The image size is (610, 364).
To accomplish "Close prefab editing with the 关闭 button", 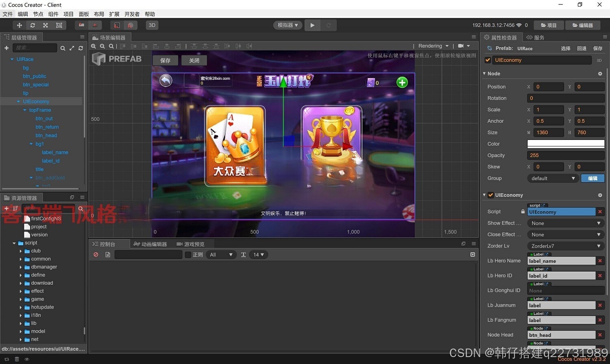I will click(x=194, y=61).
